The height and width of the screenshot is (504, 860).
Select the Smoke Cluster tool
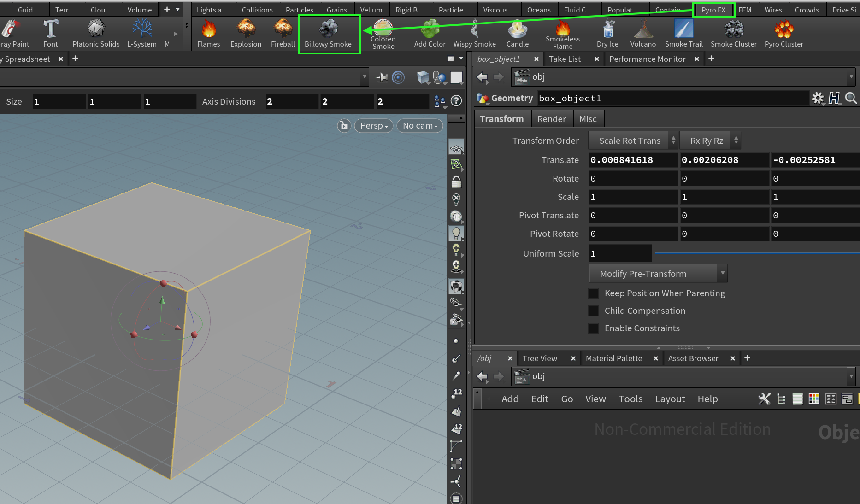[x=733, y=33]
